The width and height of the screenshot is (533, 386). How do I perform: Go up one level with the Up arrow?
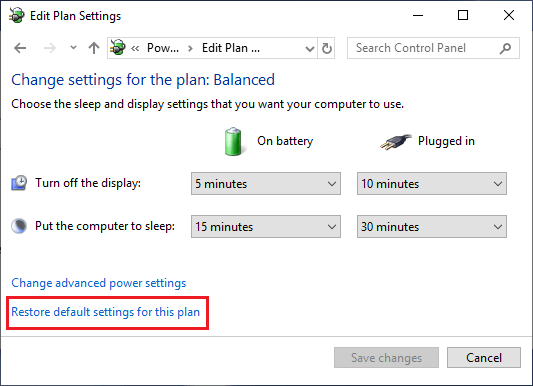[94, 48]
